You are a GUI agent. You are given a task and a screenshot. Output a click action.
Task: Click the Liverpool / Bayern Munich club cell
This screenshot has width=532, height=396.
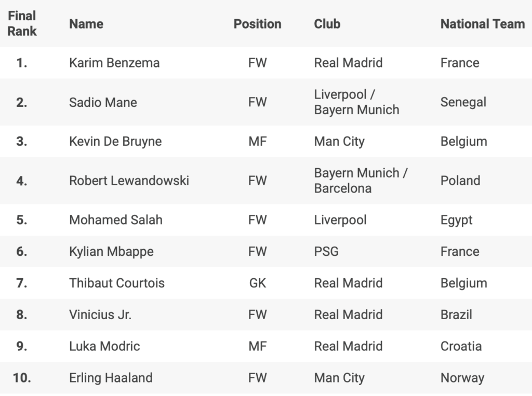(x=356, y=102)
